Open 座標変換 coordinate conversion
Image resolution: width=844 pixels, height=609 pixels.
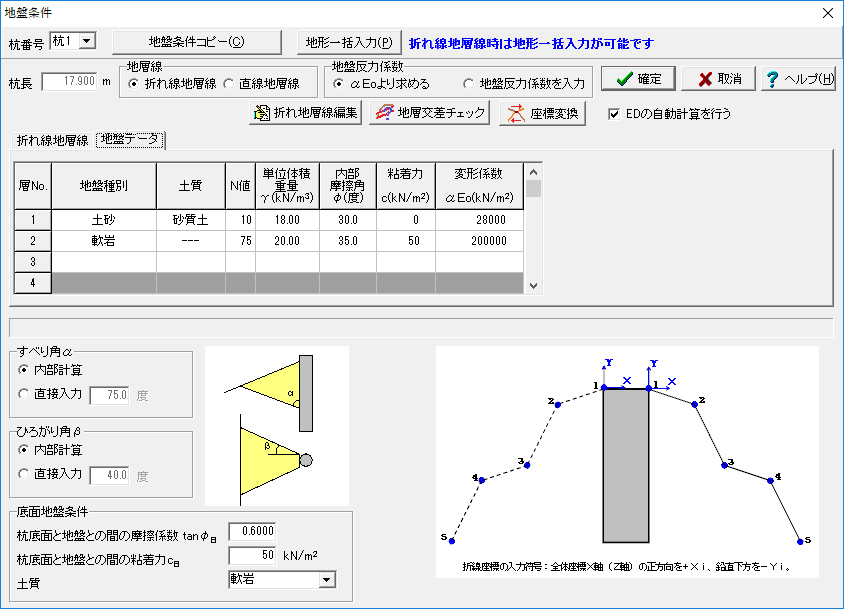tap(543, 113)
